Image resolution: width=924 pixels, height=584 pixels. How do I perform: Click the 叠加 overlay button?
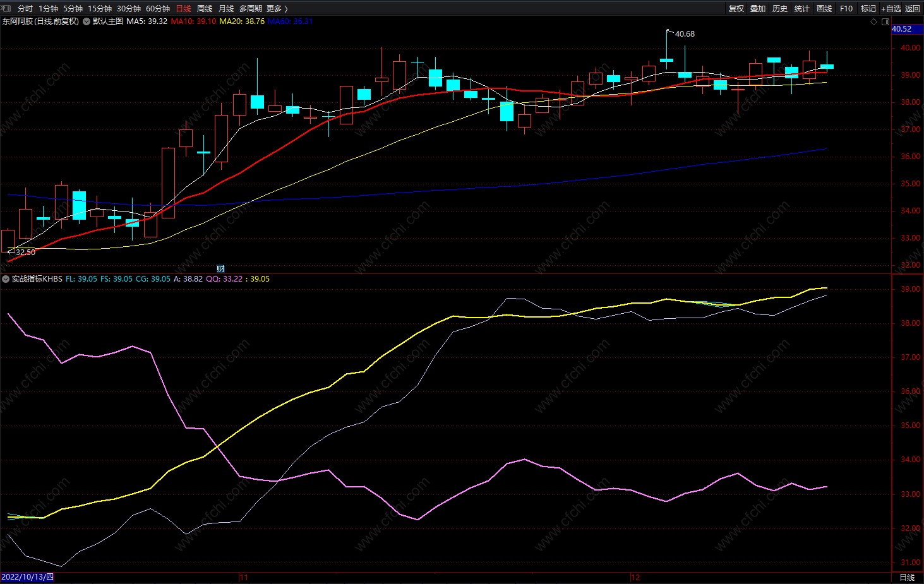coord(758,9)
